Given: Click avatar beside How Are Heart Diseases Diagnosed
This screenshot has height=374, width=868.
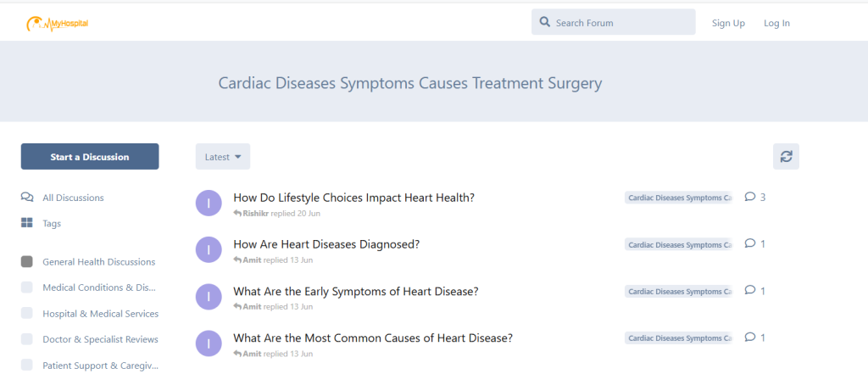Looking at the screenshot, I should pyautogui.click(x=209, y=250).
